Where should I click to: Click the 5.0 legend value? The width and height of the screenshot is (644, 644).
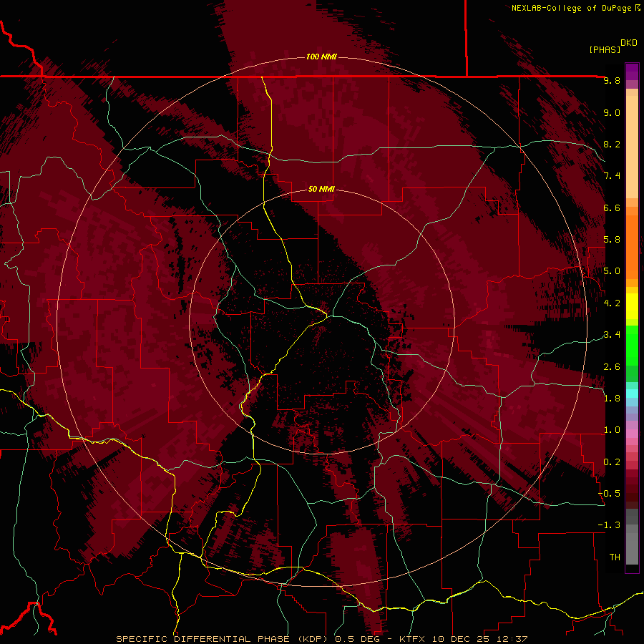tap(612, 271)
